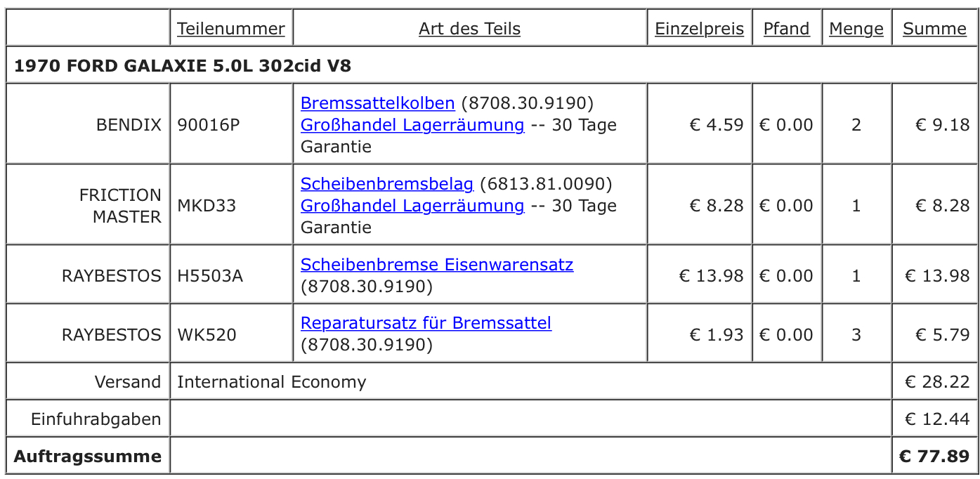Click the Art des Teils column header
Screen dimensions: 980x479
(469, 29)
